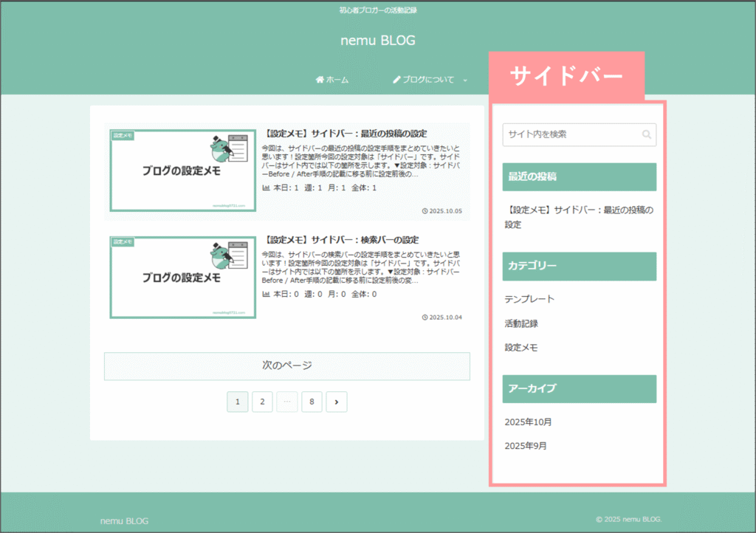Expand the ブログについて dropdown arrow

(x=465, y=80)
